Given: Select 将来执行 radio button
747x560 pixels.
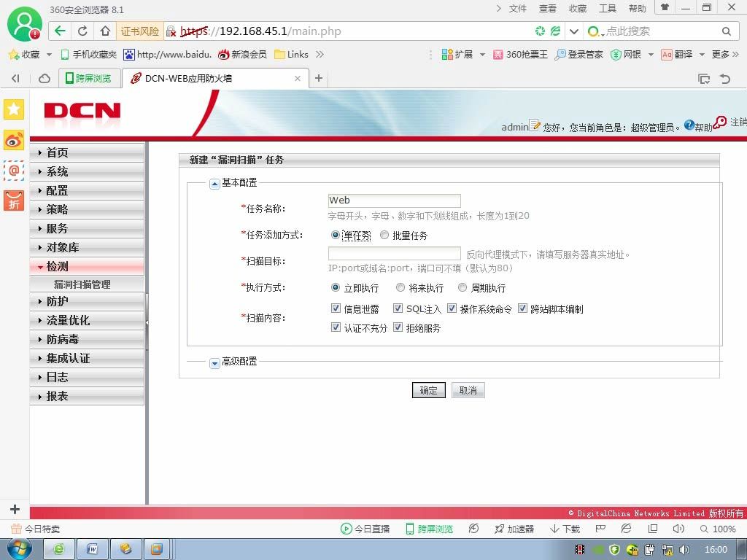Looking at the screenshot, I should (400, 287).
